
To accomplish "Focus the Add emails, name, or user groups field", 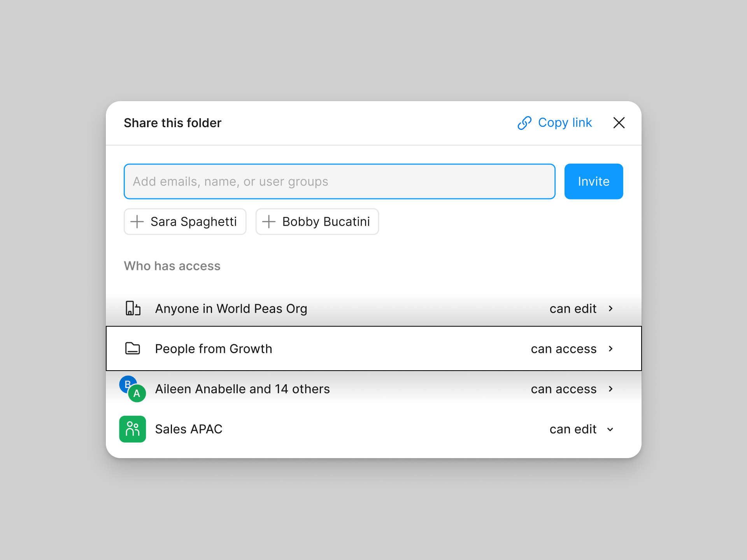I will (339, 181).
